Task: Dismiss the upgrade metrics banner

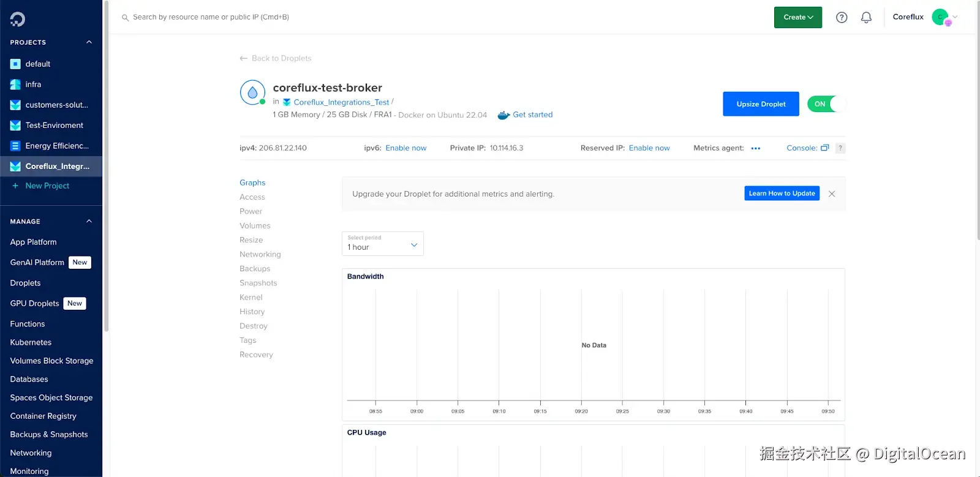Action: 832,194
